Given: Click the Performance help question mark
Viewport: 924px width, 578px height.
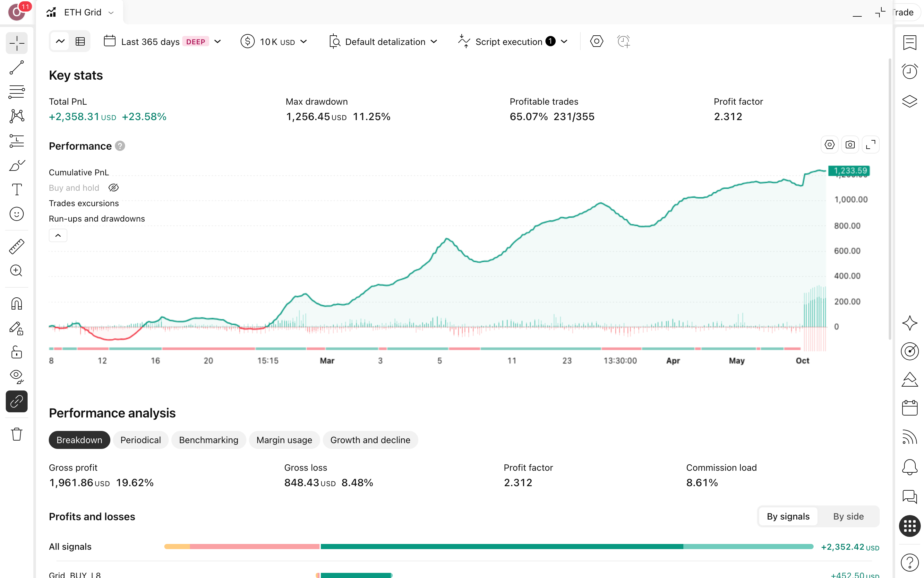Looking at the screenshot, I should point(120,146).
